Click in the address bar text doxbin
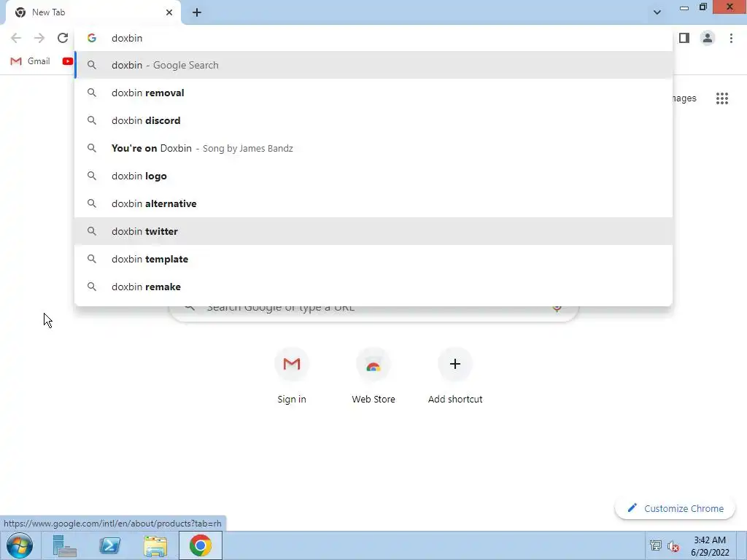The height and width of the screenshot is (560, 747). (127, 38)
